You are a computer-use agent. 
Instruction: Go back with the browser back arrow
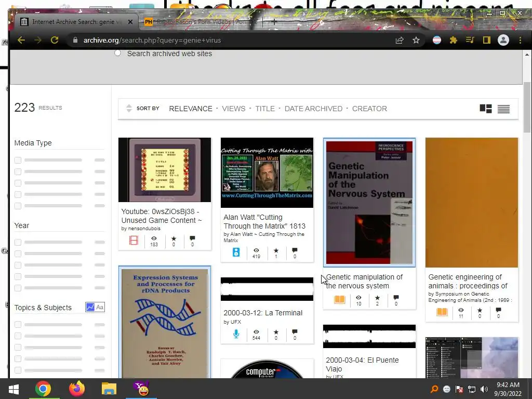[21, 40]
